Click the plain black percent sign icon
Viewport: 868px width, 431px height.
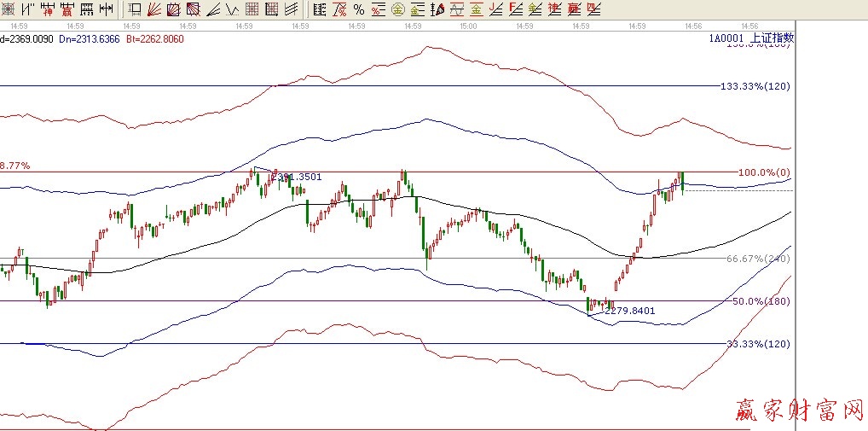(358, 9)
